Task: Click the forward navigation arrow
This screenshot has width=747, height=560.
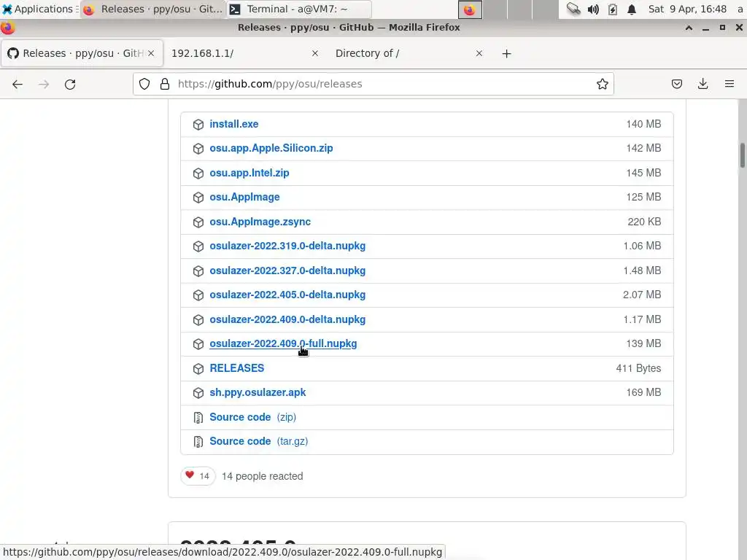Action: [x=44, y=85]
